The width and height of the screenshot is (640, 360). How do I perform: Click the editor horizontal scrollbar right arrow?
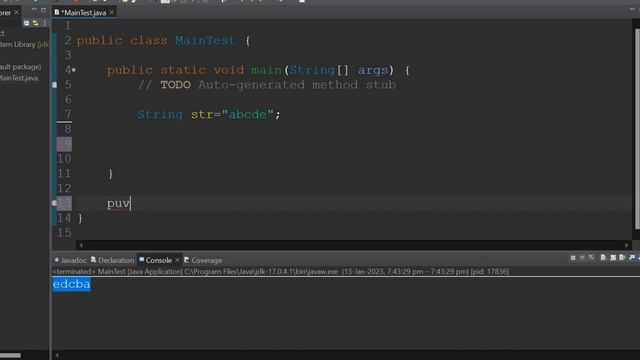(x=627, y=245)
